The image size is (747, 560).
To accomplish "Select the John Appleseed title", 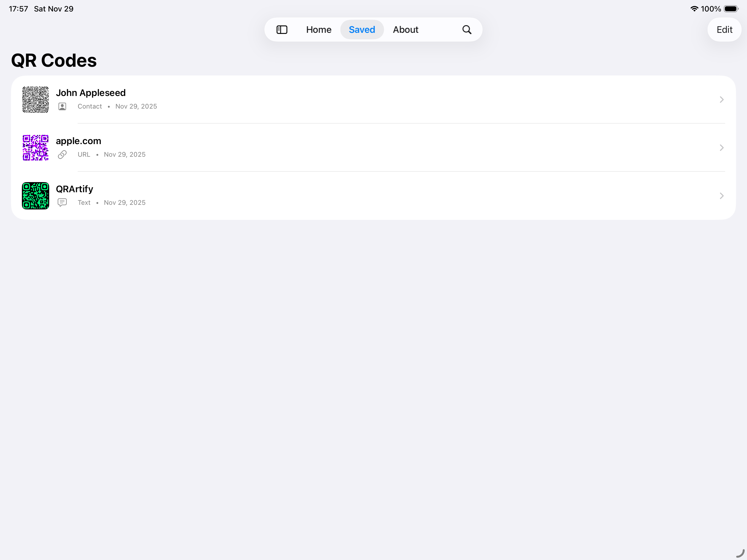I will [x=91, y=92].
